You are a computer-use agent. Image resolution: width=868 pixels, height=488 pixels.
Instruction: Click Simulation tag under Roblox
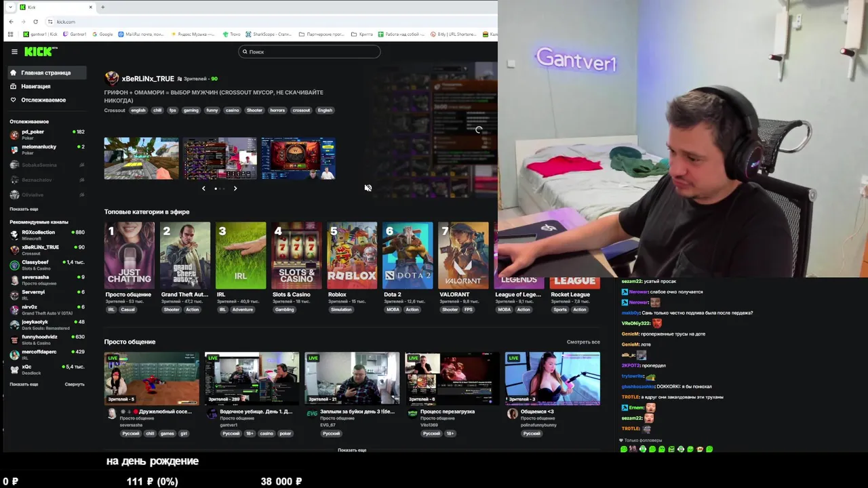coord(341,310)
